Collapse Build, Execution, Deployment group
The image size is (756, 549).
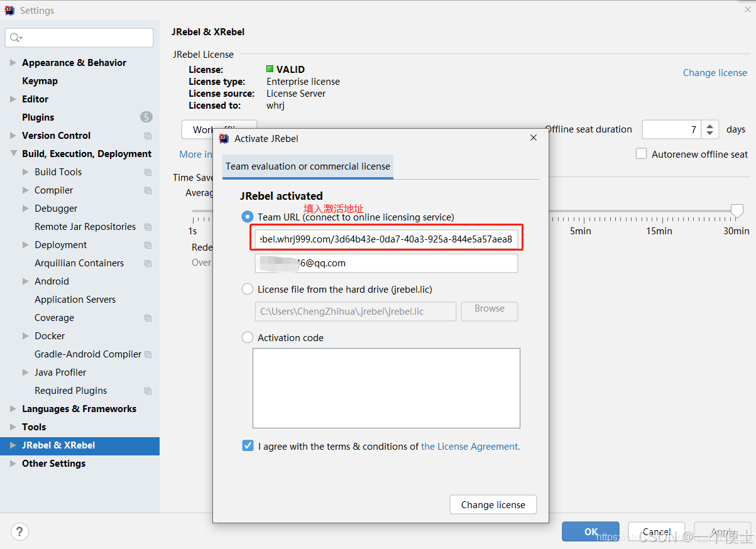13,154
